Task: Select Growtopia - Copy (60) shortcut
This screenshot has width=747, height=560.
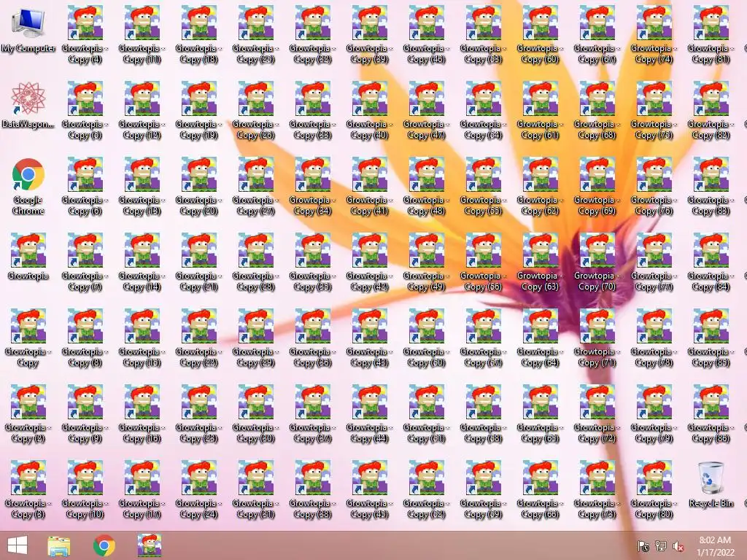Action: click(541, 35)
